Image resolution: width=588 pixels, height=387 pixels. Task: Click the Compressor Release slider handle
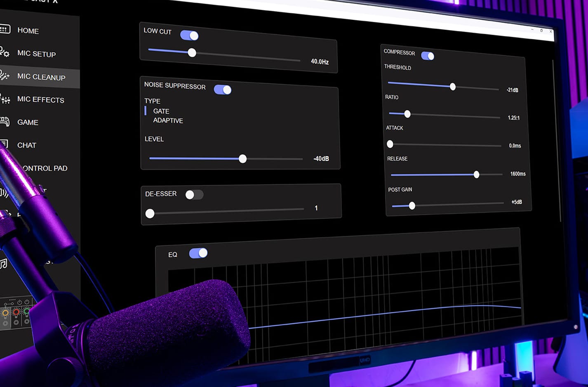(477, 174)
